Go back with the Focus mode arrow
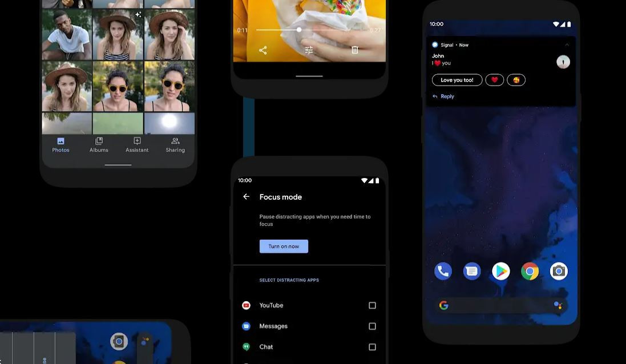626x364 pixels. tap(247, 197)
